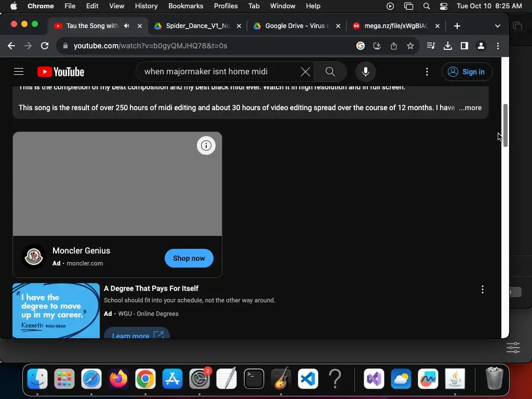Close the Tau the Song tab

(x=139, y=26)
